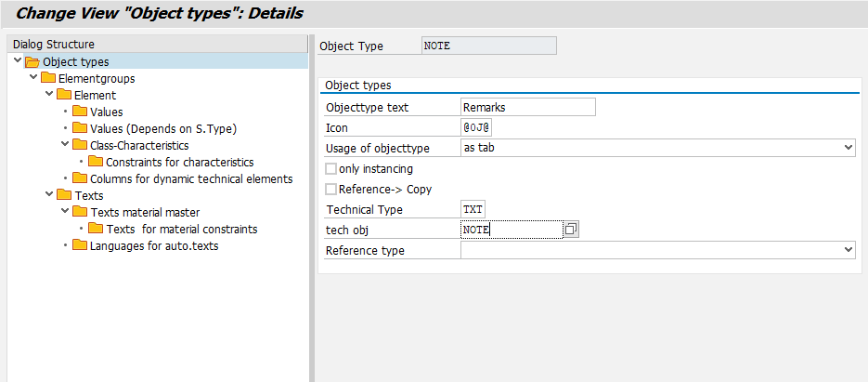Open the Reference type dropdown
The height and width of the screenshot is (382, 868).
coord(848,250)
